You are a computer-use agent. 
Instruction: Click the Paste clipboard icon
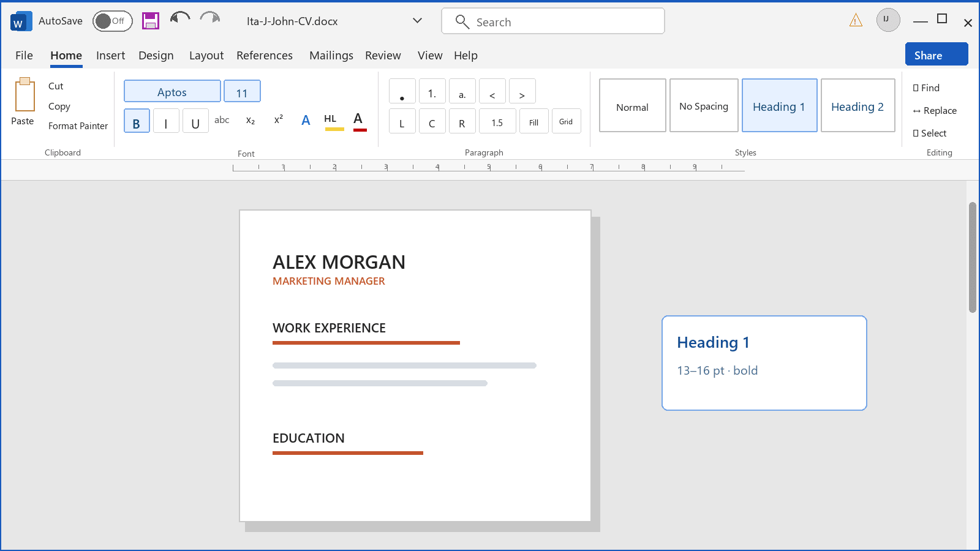click(25, 94)
